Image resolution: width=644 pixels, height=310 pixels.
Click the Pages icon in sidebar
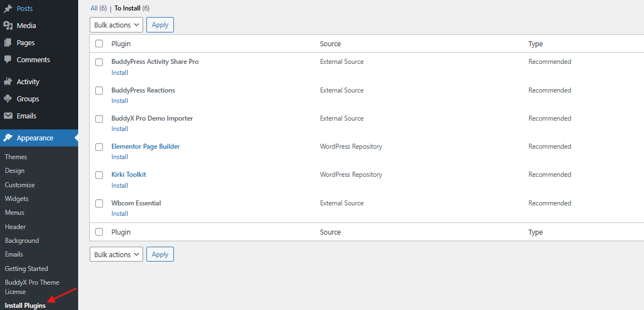[x=8, y=43]
